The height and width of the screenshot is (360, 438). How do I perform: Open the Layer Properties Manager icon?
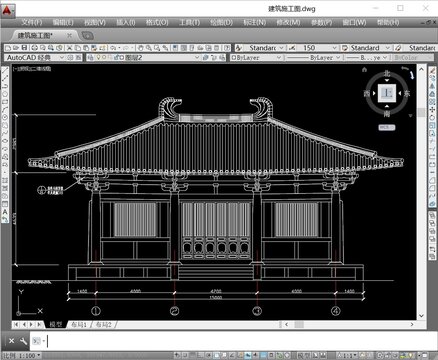[x=90, y=57]
